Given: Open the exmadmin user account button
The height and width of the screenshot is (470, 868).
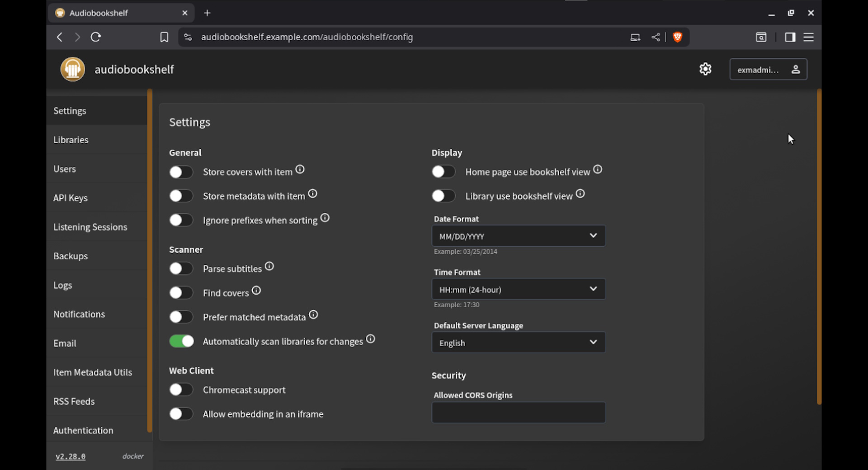Looking at the screenshot, I should [x=768, y=70].
